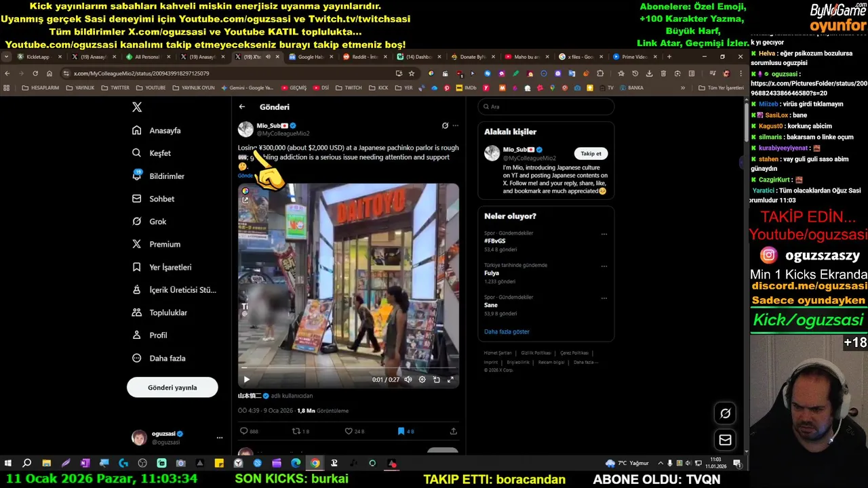The image size is (868, 488).
Task: Click the share icon on tweet
Action: [453, 431]
